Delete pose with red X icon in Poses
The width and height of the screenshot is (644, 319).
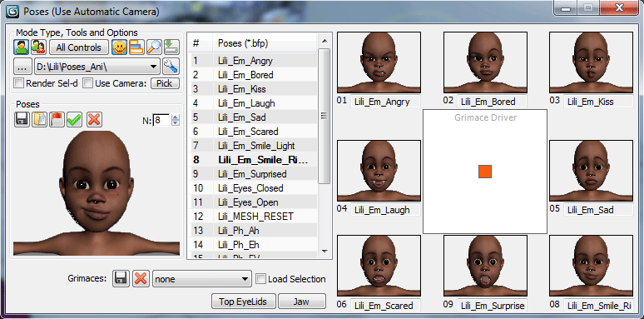pos(95,119)
